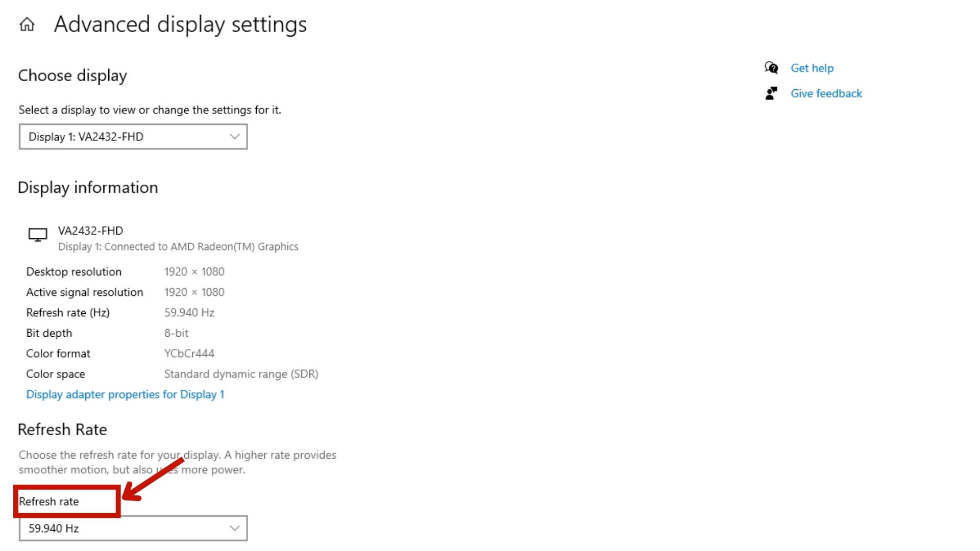Click the Get help chat bubble icon

pyautogui.click(x=771, y=68)
